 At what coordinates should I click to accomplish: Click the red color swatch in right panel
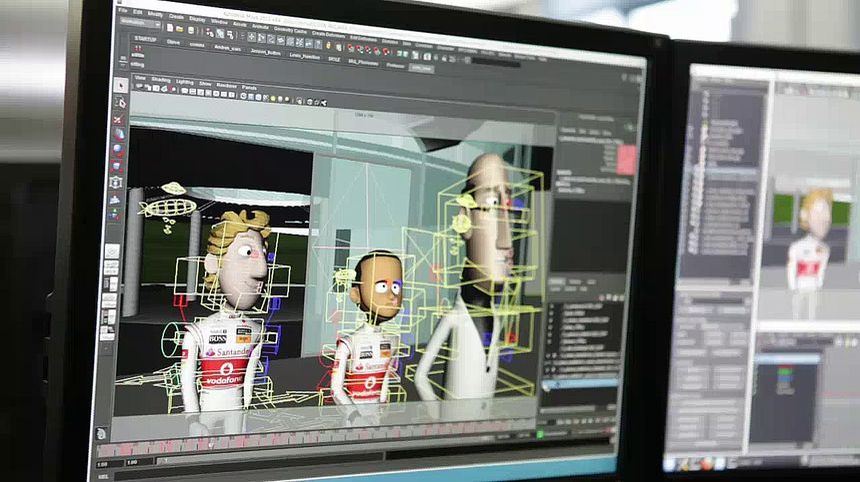[x=626, y=160]
